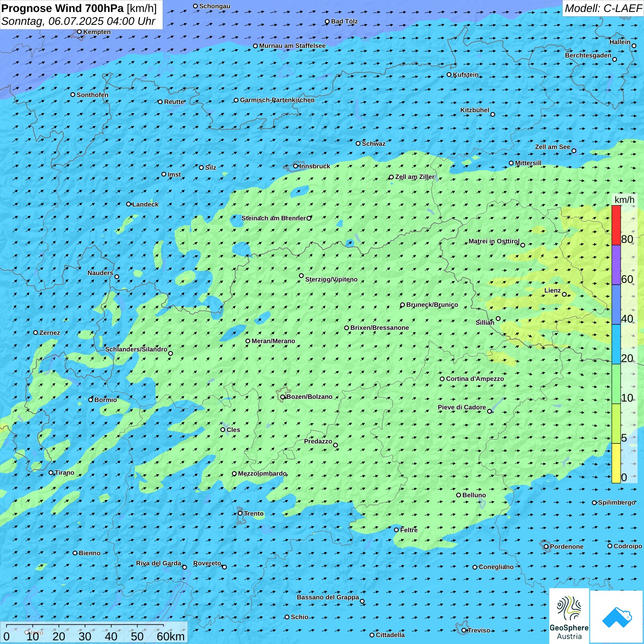The width and height of the screenshot is (644, 644).
Task: Click the Bassano del Grappa label
Action: point(328,598)
